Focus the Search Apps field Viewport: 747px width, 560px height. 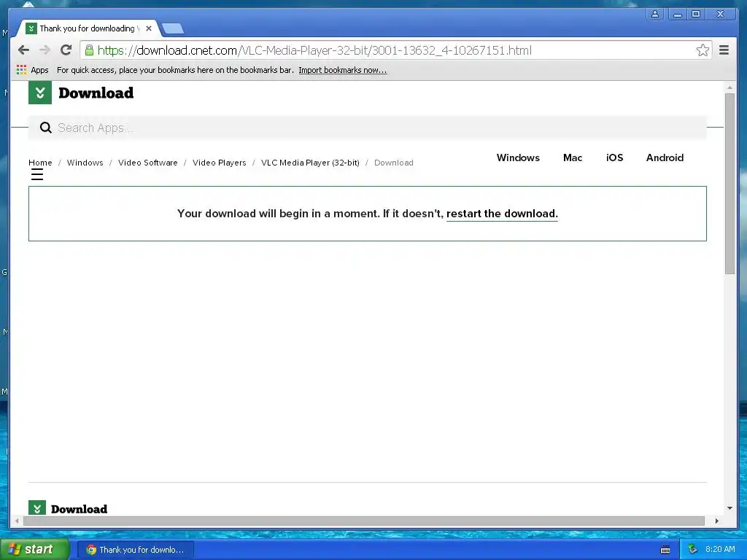pos(368,128)
